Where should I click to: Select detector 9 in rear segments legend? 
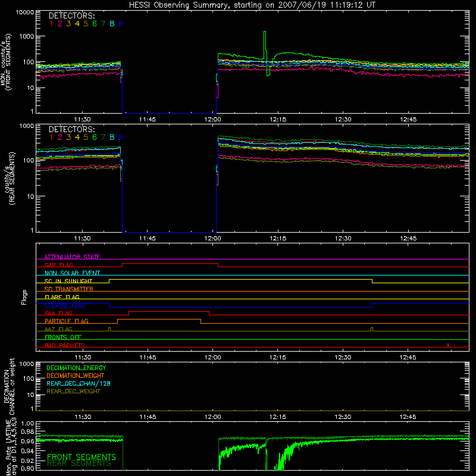pyautogui.click(x=121, y=137)
